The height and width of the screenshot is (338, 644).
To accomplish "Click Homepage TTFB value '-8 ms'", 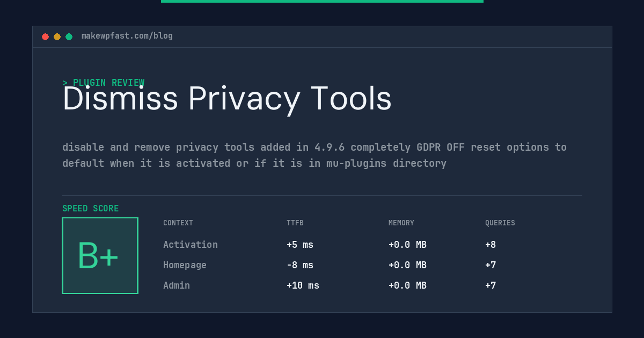I will pos(300,265).
